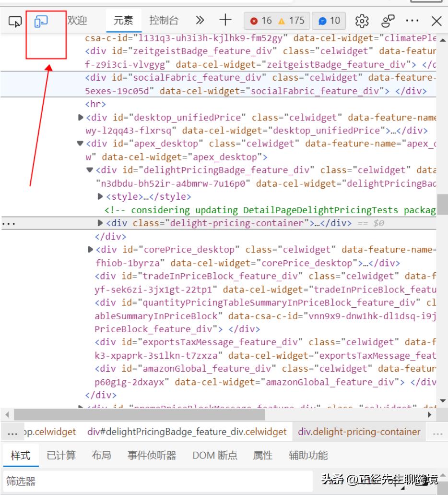Image resolution: width=448 pixels, height=495 pixels.
Task: Open the DevTools settings gear
Action: [361, 21]
